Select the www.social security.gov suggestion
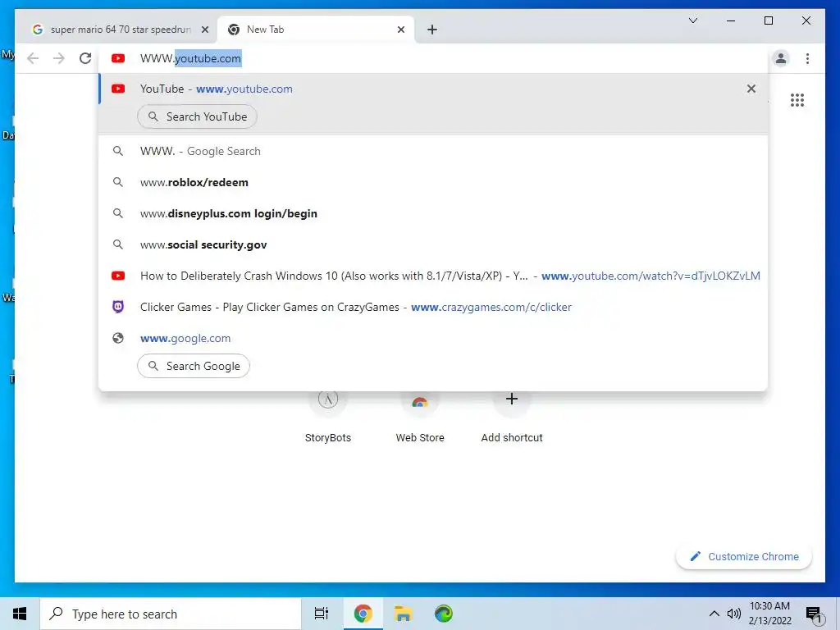840x630 pixels. (x=433, y=244)
